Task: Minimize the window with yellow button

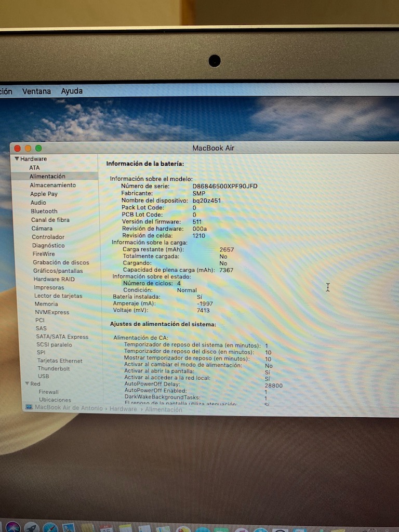Action: (x=28, y=148)
